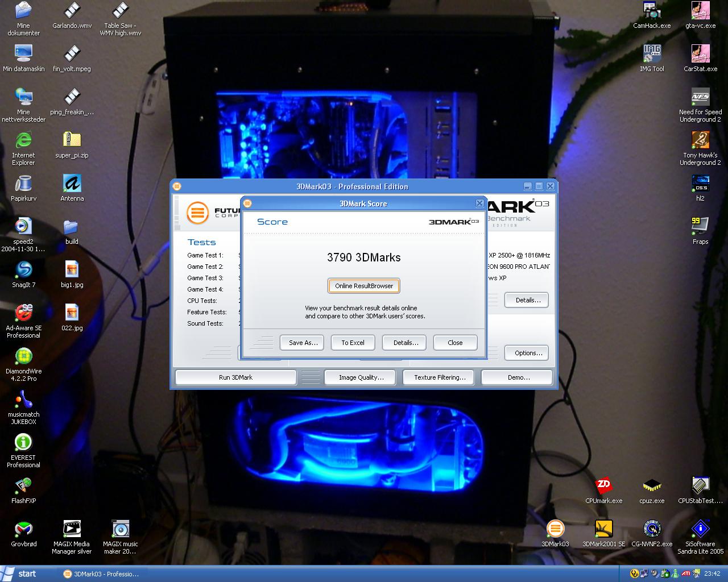Open Texture Filtering... settings

440,377
